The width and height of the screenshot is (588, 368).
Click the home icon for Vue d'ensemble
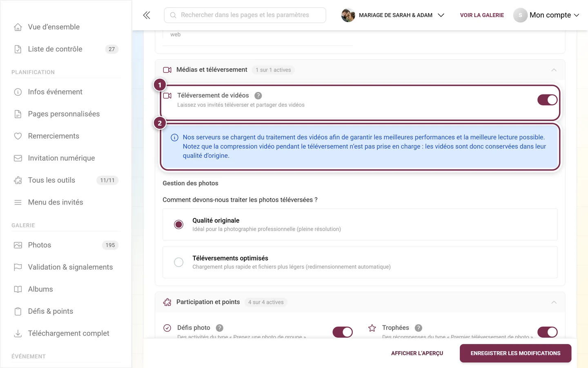[18, 27]
